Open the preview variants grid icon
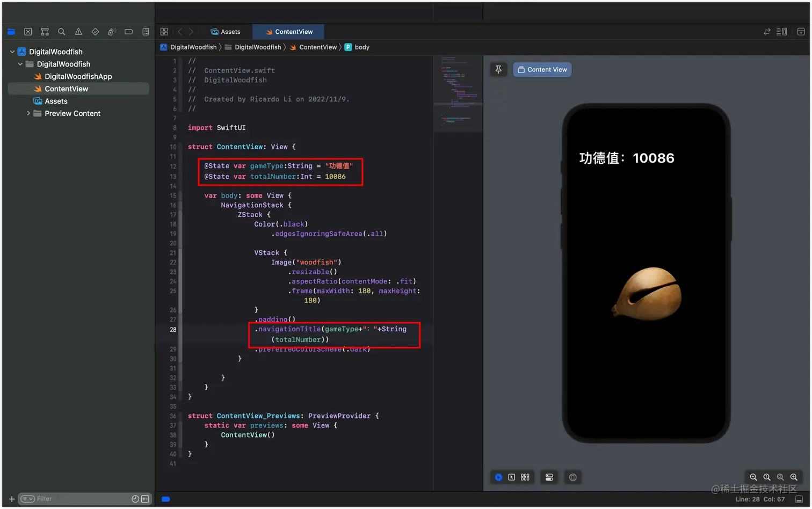Image resolution: width=812 pixels, height=509 pixels. tap(525, 477)
